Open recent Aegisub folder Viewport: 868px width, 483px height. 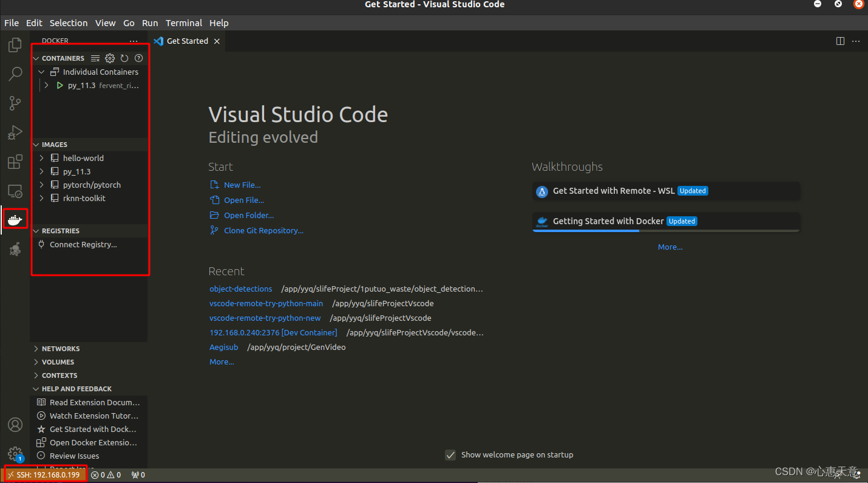click(224, 347)
